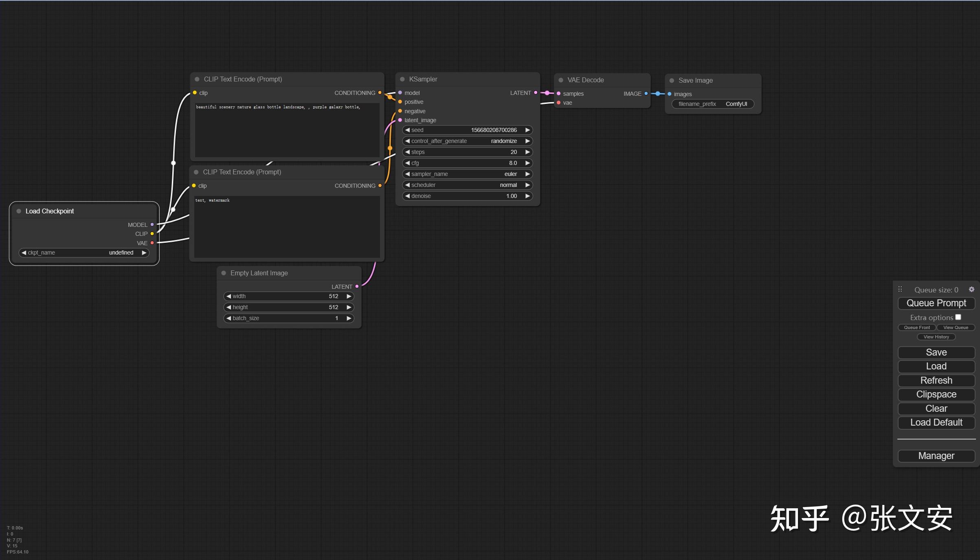Click the positive prompt text area

287,130
